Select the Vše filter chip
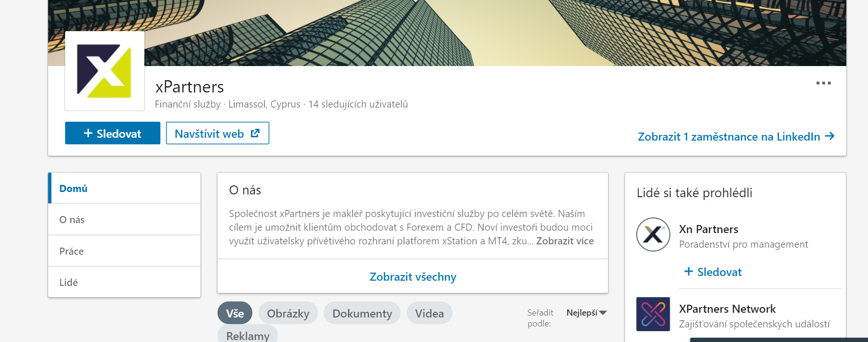 tap(235, 313)
